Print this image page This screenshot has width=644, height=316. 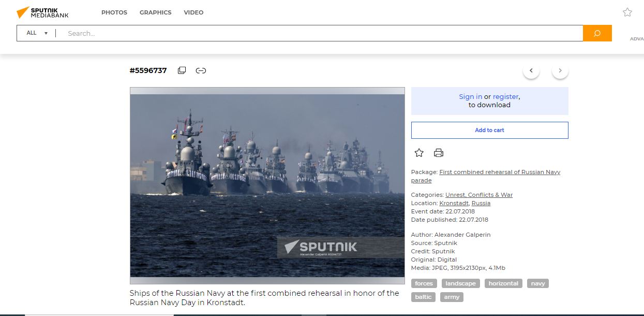439,153
